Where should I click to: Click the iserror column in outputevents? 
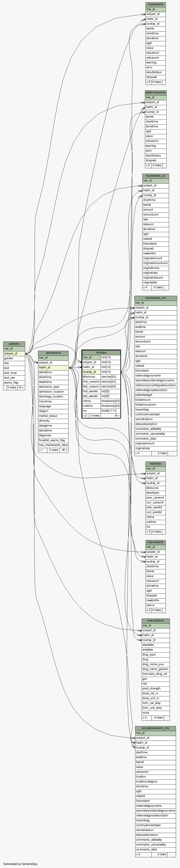tap(155, 605)
